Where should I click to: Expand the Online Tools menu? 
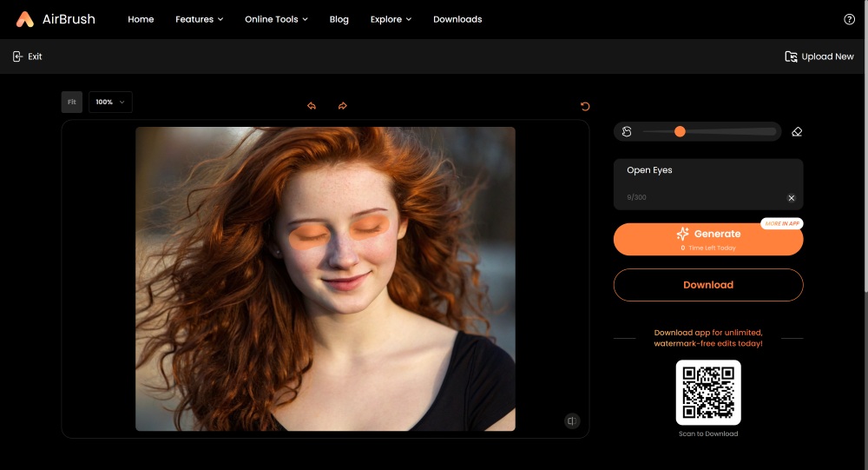pos(276,19)
